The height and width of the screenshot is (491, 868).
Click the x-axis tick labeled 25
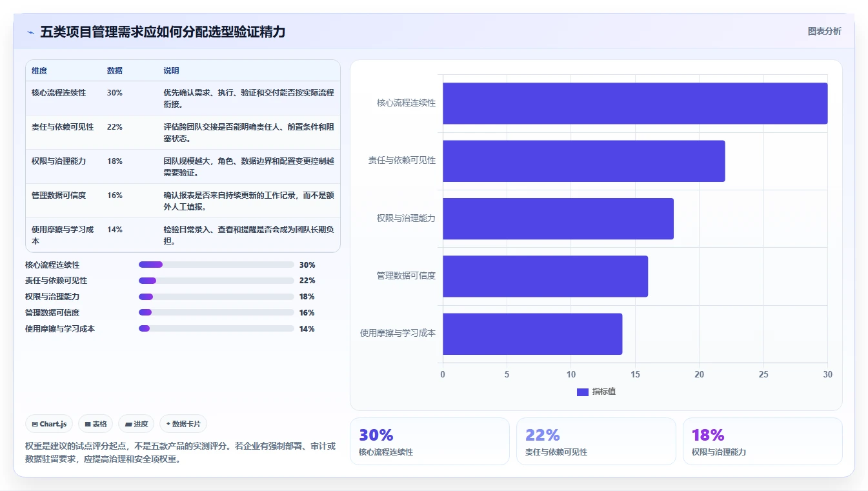(x=763, y=374)
